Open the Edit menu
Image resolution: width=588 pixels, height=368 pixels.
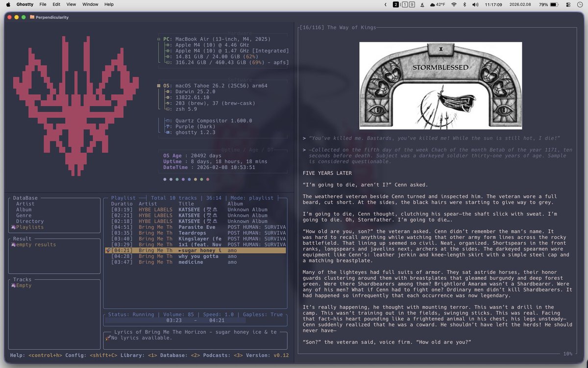(x=57, y=4)
